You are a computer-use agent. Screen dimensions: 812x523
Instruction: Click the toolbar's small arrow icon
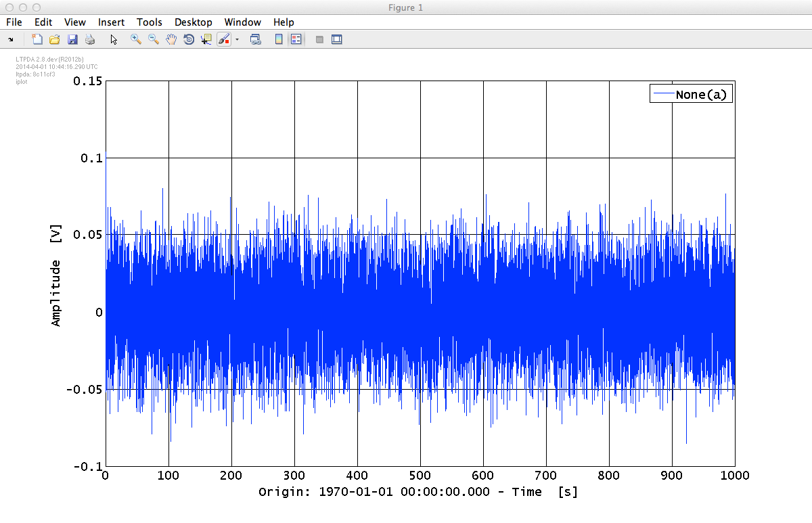[x=11, y=40]
